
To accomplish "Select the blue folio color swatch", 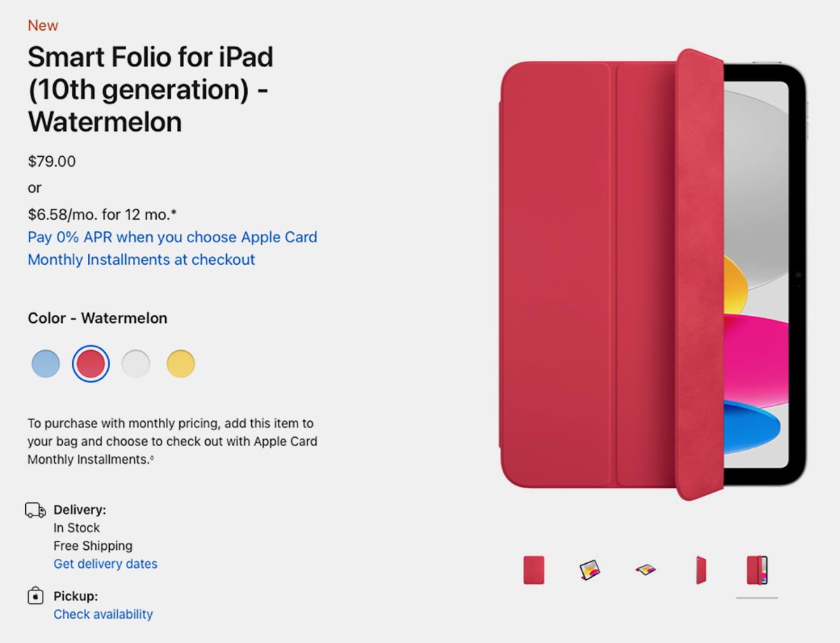I will (x=45, y=364).
